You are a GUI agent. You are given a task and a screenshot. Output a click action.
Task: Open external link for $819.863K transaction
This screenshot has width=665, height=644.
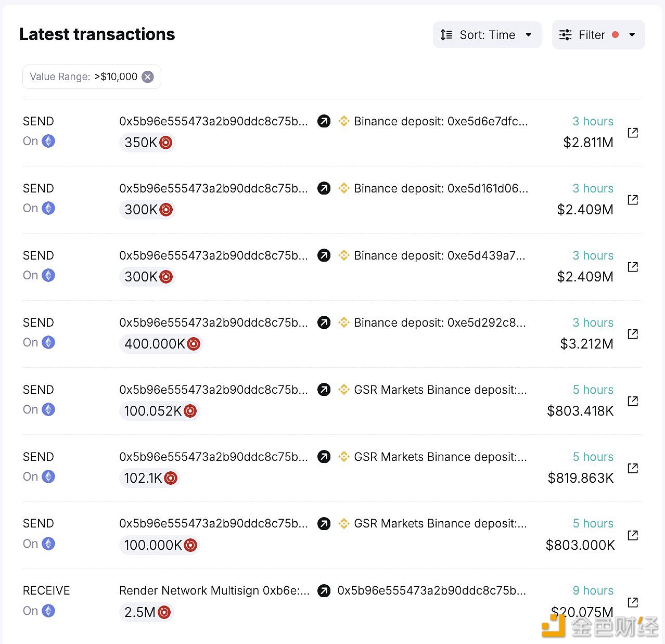(x=633, y=468)
